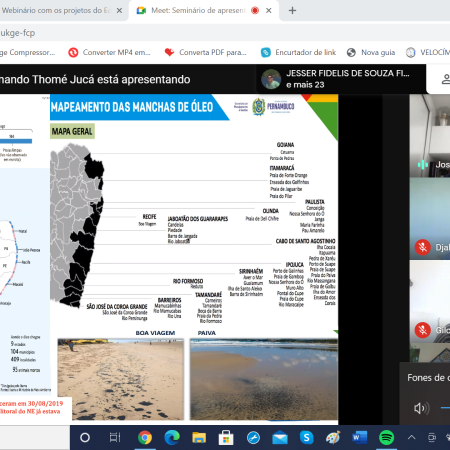Open Microsoft Store from taskbar
Screen dimensions: 450x450
pyautogui.click(x=226, y=437)
